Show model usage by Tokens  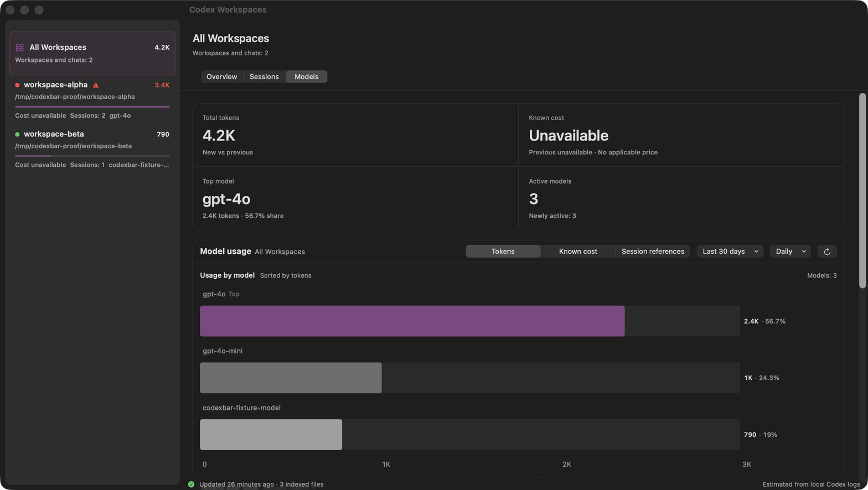[503, 252]
